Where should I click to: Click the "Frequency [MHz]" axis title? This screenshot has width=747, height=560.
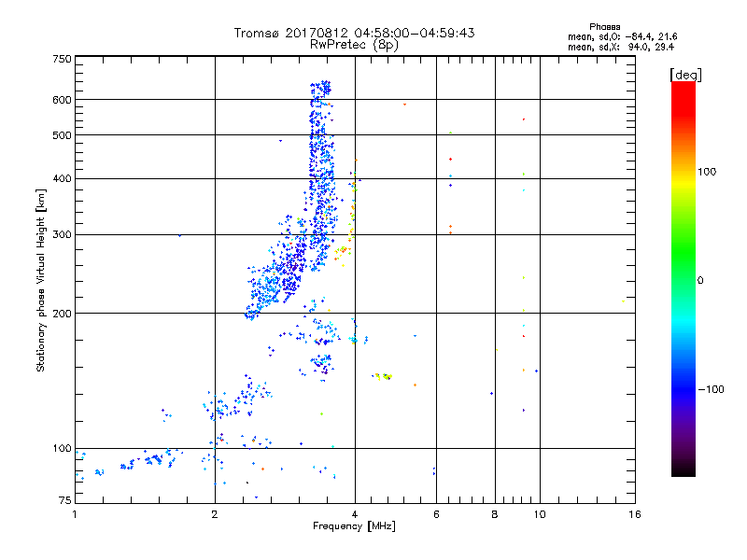[354, 526]
